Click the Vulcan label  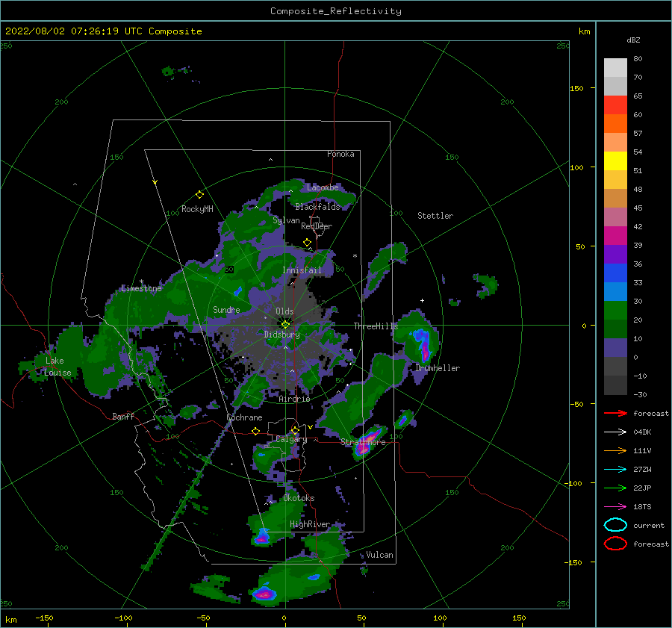coord(379,555)
